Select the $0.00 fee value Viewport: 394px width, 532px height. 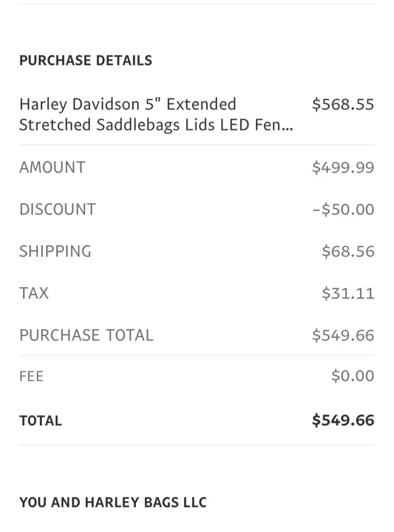click(x=352, y=377)
